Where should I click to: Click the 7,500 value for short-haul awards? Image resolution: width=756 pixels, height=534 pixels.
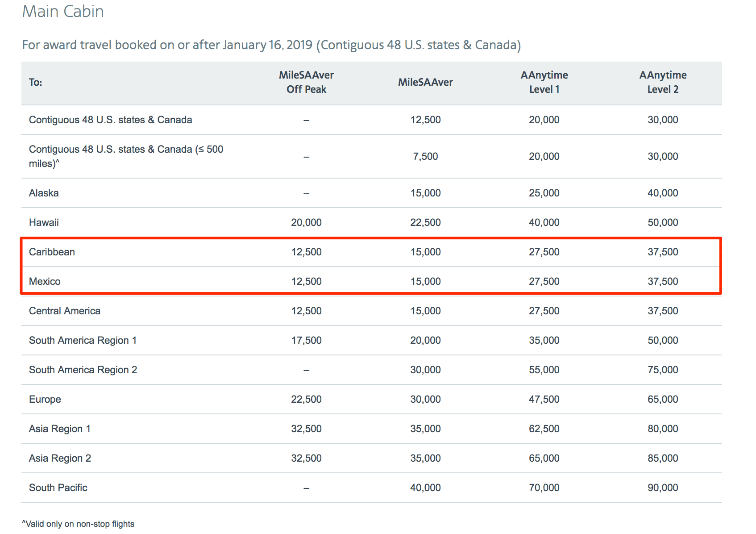coord(425,156)
